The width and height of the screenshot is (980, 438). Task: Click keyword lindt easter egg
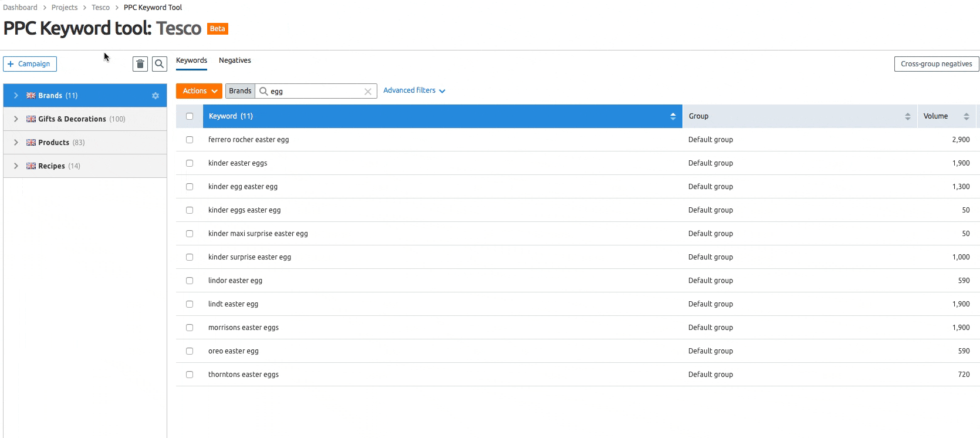click(x=233, y=304)
